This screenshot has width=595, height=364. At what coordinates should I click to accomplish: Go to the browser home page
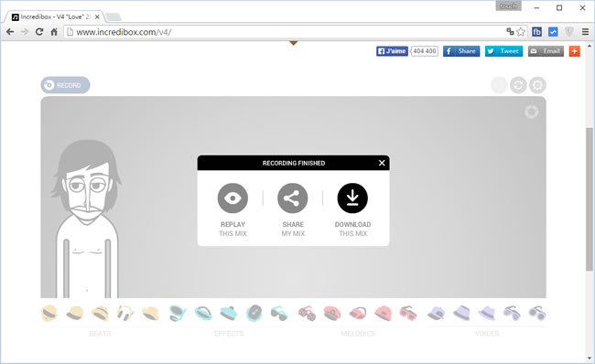coord(54,32)
